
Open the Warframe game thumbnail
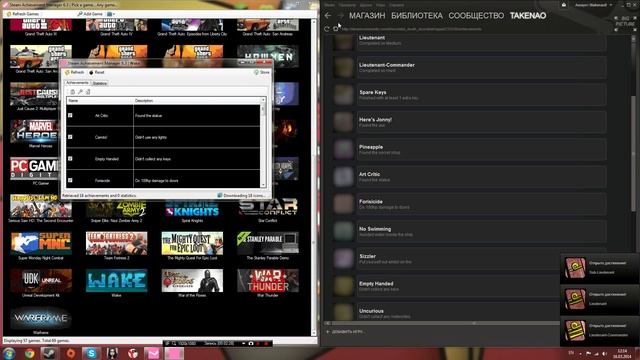pos(41,318)
